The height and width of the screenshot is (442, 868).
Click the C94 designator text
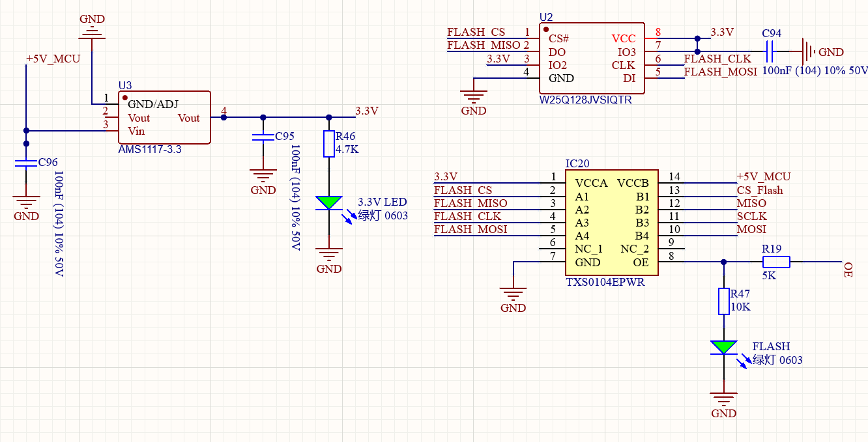coord(772,33)
